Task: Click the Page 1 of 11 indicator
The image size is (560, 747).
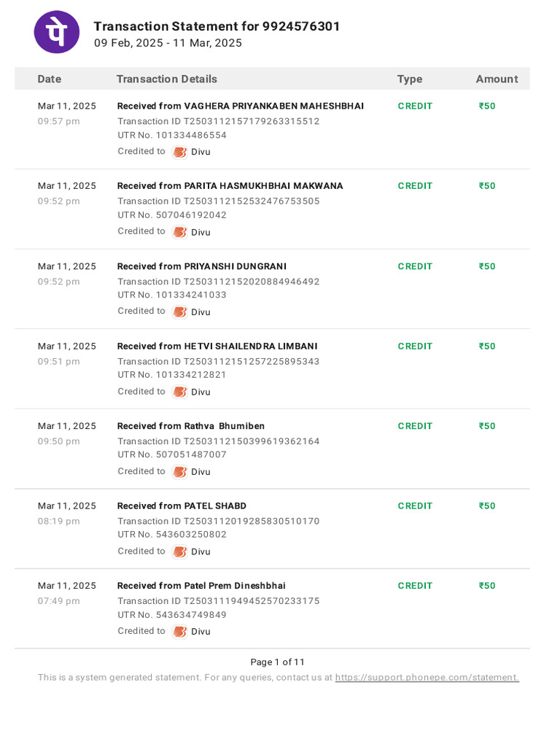Action: point(277,662)
